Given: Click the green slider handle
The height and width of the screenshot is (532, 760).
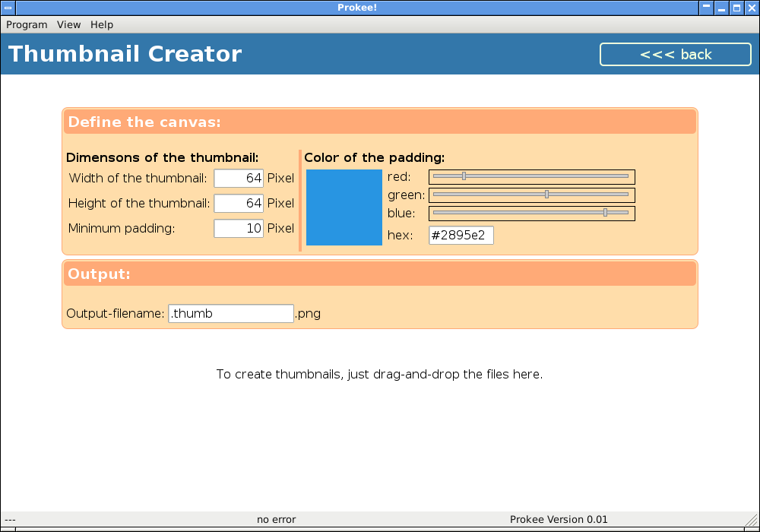Looking at the screenshot, I should click(x=546, y=195).
